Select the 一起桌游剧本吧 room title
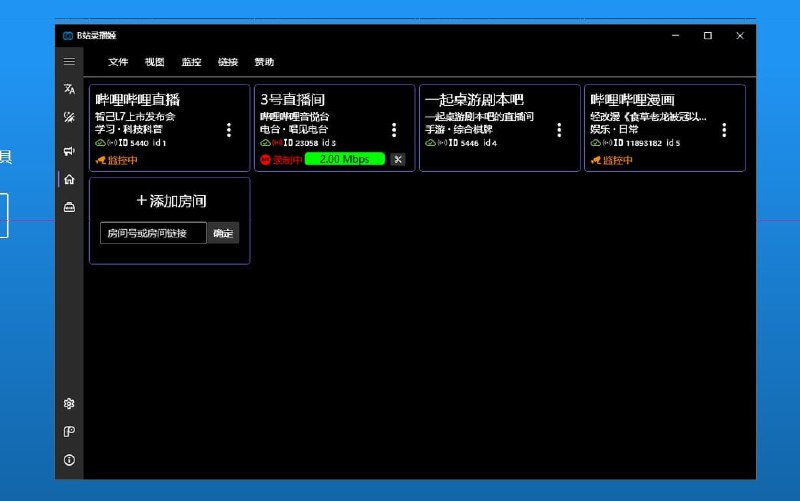The image size is (800, 501). click(x=474, y=99)
